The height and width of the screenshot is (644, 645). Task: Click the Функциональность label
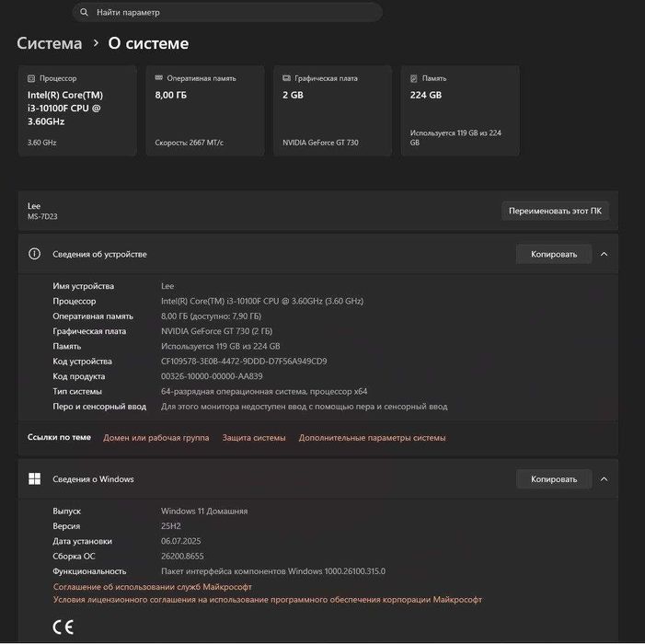click(x=89, y=570)
